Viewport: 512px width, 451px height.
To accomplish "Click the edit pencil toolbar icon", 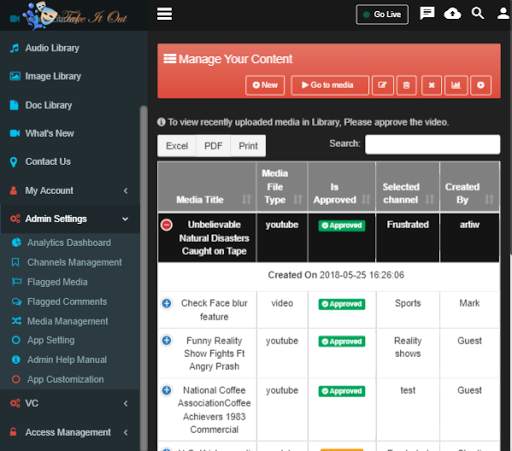I will click(382, 85).
